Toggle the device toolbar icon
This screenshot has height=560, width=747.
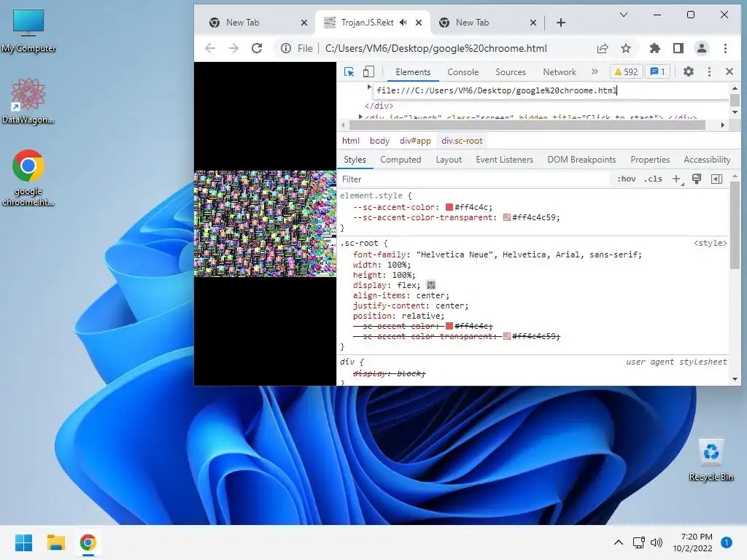coord(368,72)
